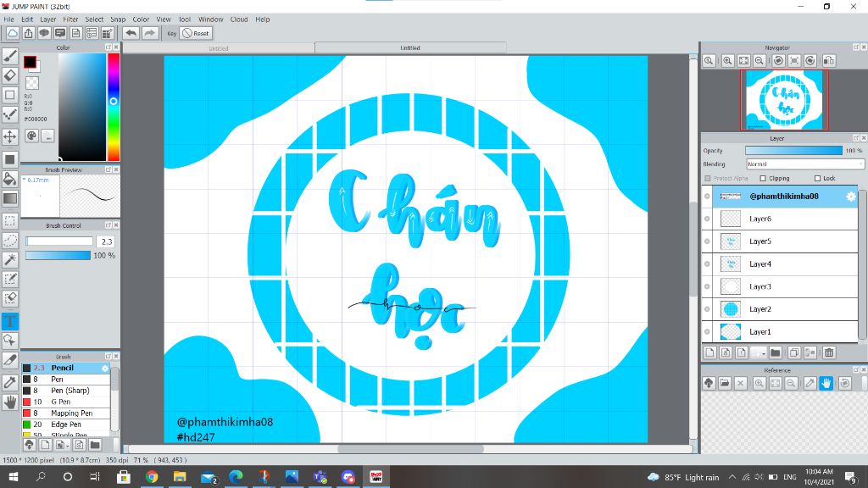Open the Blending mode dropdown
Viewport: 868px width, 488px height.
pyautogui.click(x=804, y=164)
